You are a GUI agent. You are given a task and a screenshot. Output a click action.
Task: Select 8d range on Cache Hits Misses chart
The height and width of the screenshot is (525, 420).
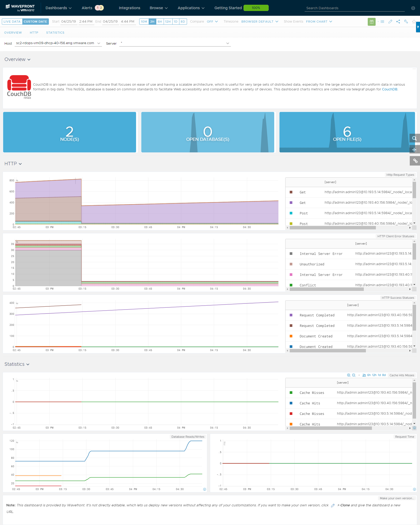coord(384,375)
